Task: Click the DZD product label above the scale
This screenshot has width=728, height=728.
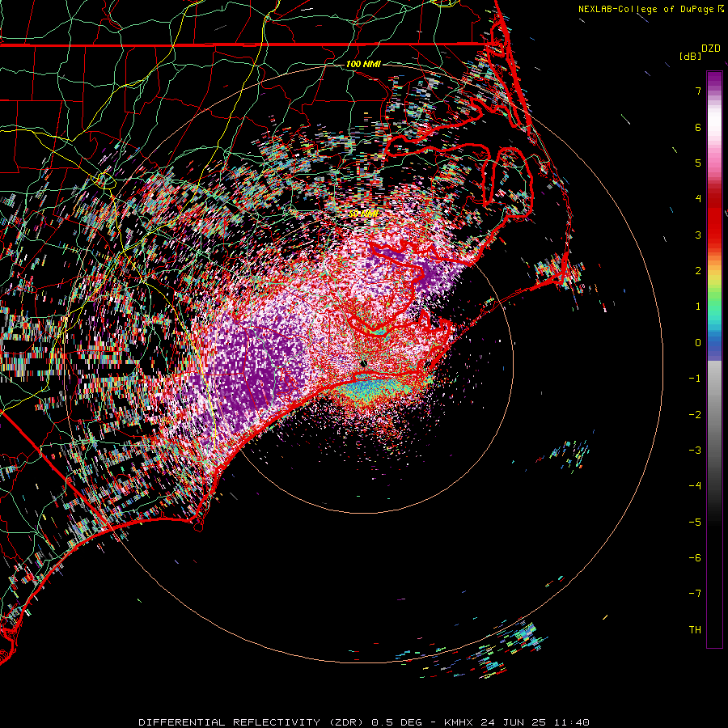Action: [711, 49]
